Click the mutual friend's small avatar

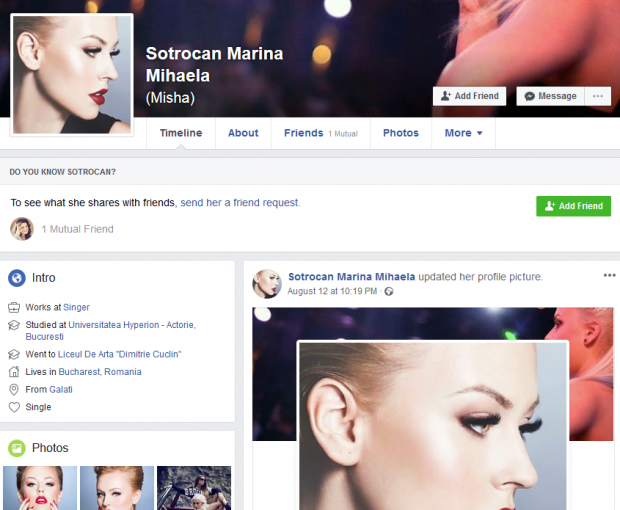click(x=21, y=229)
